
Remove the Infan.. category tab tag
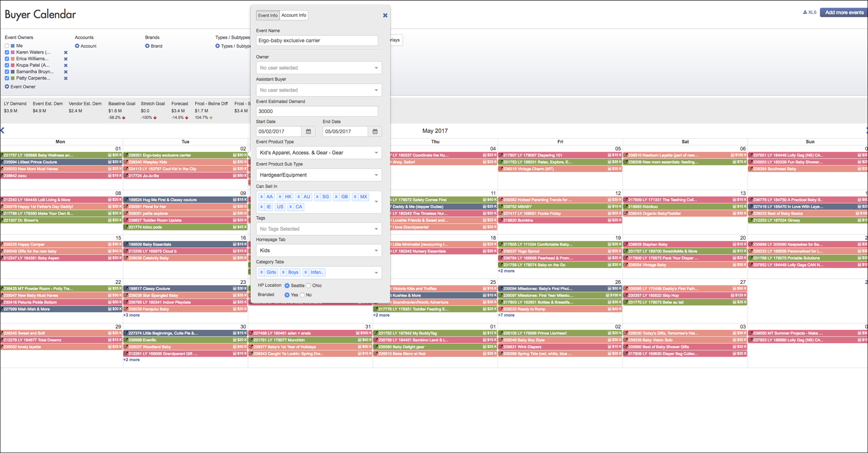pos(306,273)
